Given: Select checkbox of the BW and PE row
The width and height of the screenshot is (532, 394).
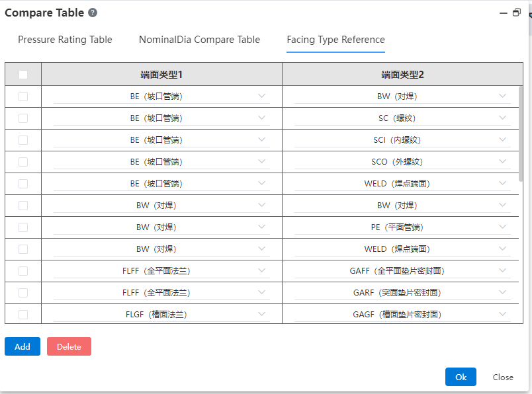Looking at the screenshot, I should pos(23,227).
